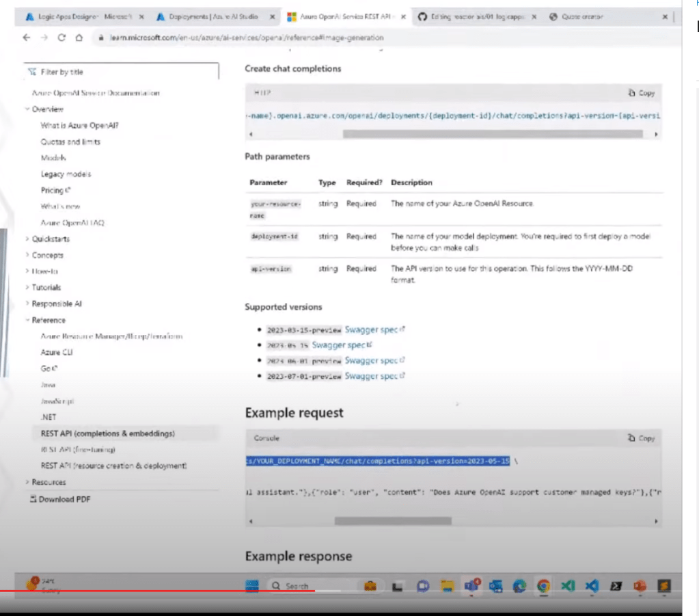Open What is Azure OpenAI? page
Image resolution: width=699 pixels, height=616 pixels.
79,125
